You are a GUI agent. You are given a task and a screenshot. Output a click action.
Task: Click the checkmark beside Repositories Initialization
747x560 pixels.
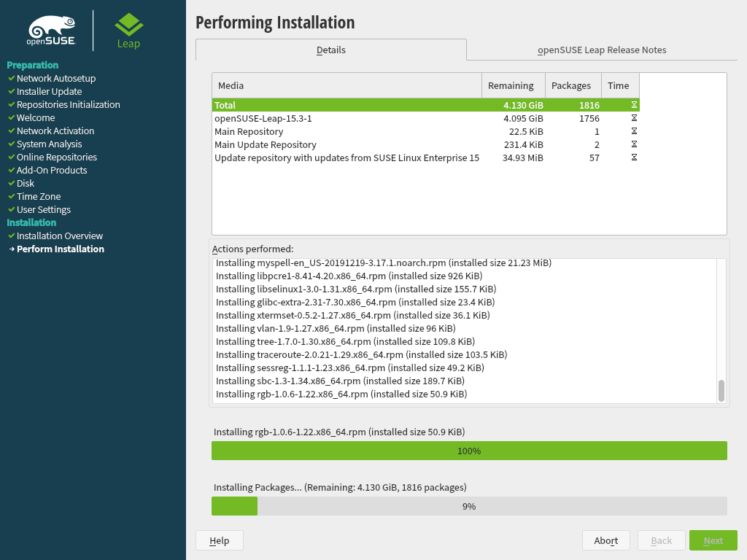coord(12,104)
